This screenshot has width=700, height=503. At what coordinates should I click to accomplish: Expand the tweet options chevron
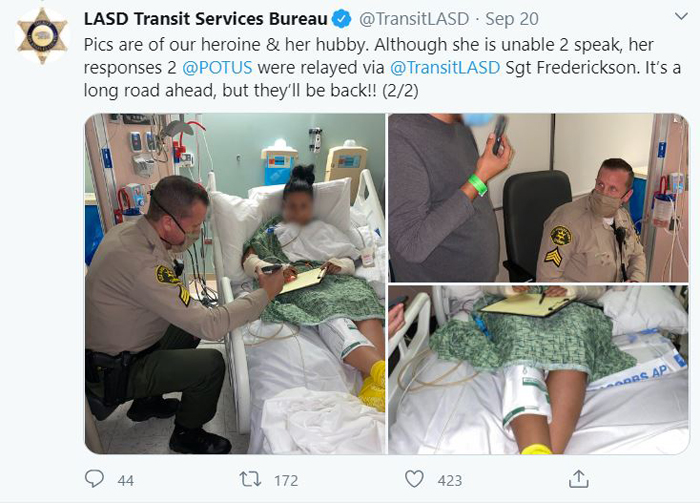coord(681,17)
